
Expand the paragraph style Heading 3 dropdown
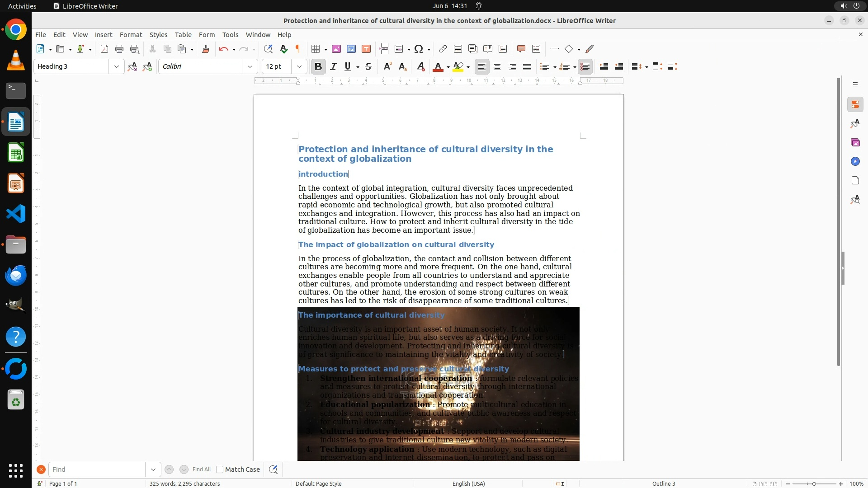coord(117,67)
